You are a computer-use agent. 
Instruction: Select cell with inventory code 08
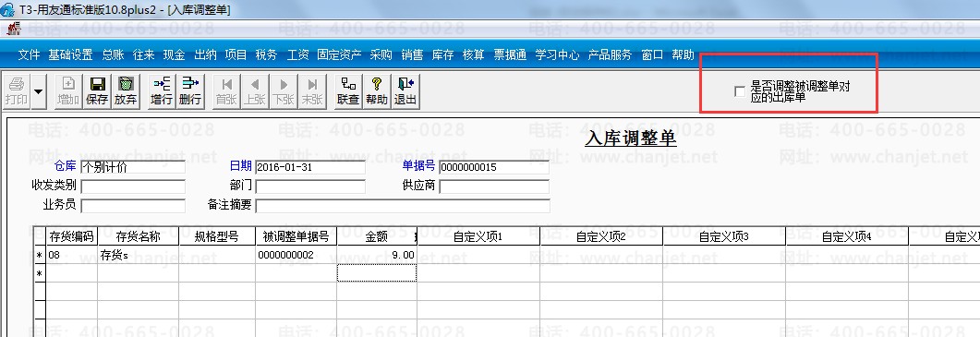pyautogui.click(x=72, y=255)
